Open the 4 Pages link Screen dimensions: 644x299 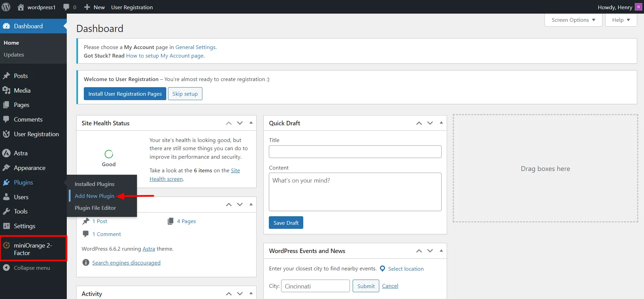pyautogui.click(x=186, y=221)
